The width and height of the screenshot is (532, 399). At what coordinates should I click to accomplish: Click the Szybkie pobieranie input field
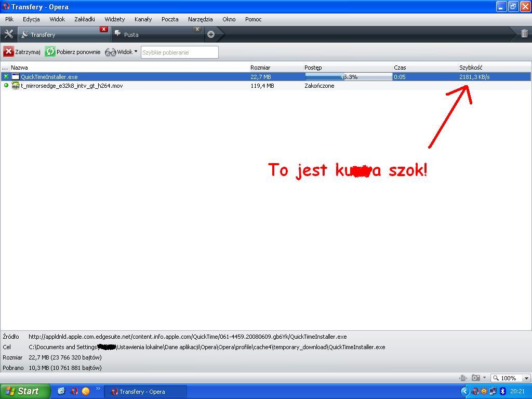point(179,52)
